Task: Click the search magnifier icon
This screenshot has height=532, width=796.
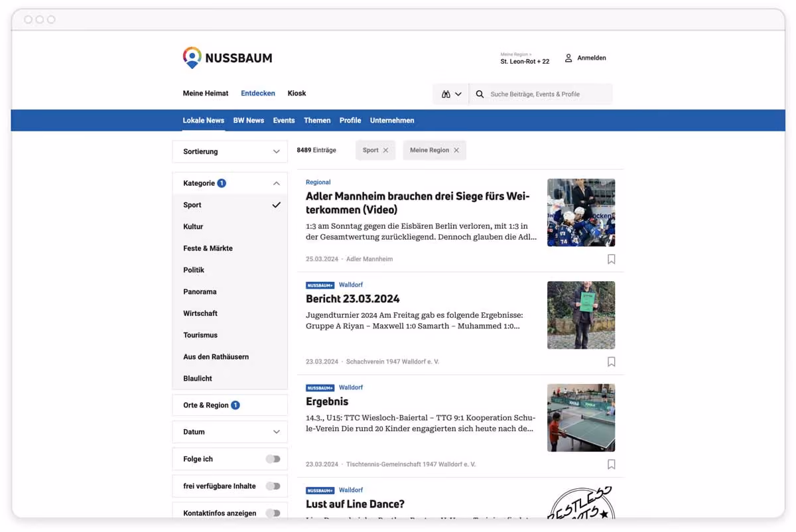Action: tap(480, 94)
